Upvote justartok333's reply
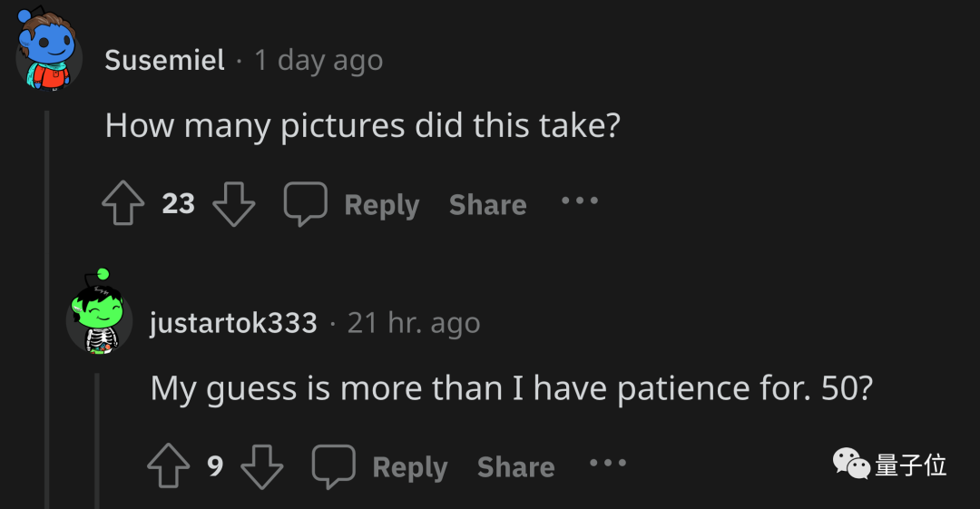This screenshot has width=980, height=509. coord(169,466)
